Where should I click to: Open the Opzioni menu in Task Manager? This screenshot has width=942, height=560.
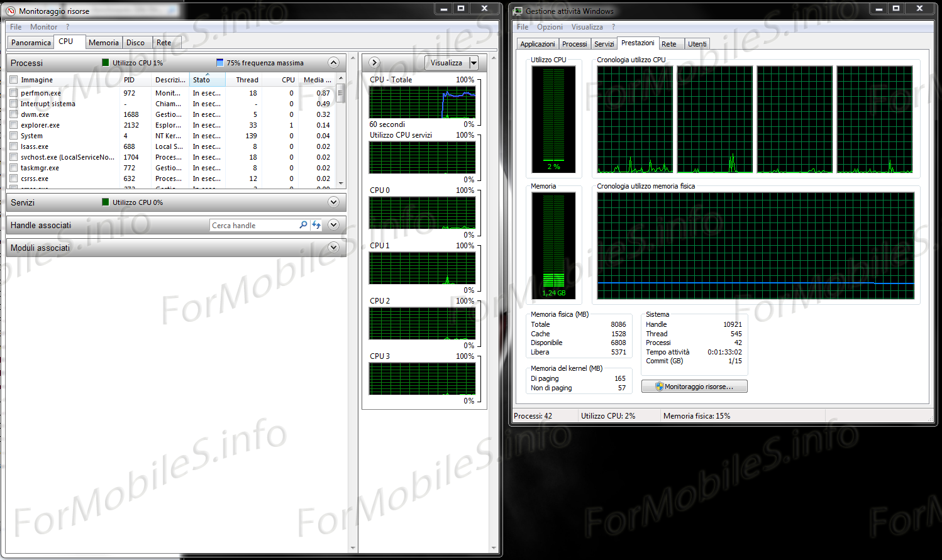coord(550,27)
